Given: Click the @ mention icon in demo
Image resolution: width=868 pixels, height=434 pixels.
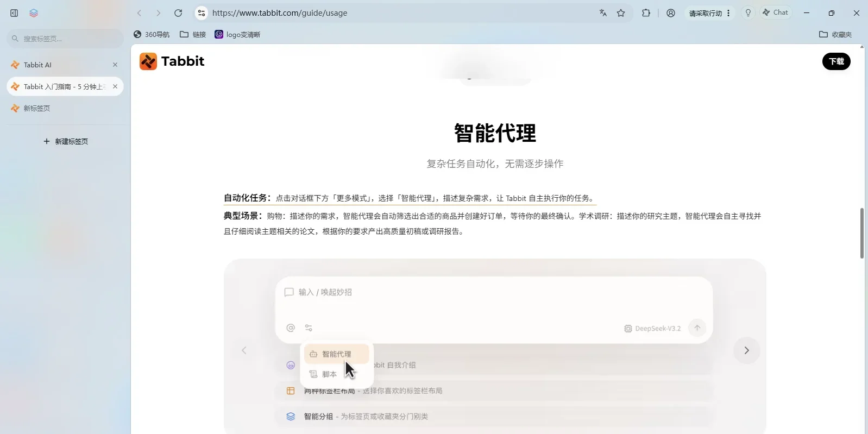Looking at the screenshot, I should (x=291, y=328).
